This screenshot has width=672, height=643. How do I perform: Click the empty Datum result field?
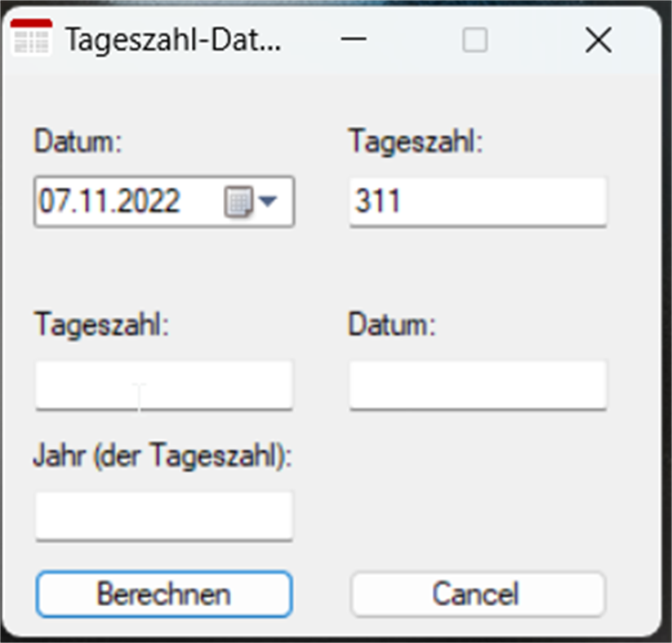point(478,384)
